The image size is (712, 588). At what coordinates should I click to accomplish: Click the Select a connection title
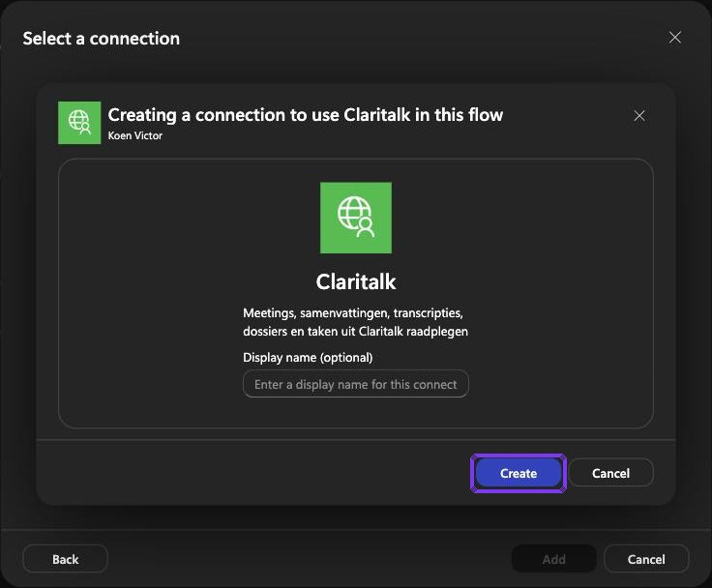[102, 39]
